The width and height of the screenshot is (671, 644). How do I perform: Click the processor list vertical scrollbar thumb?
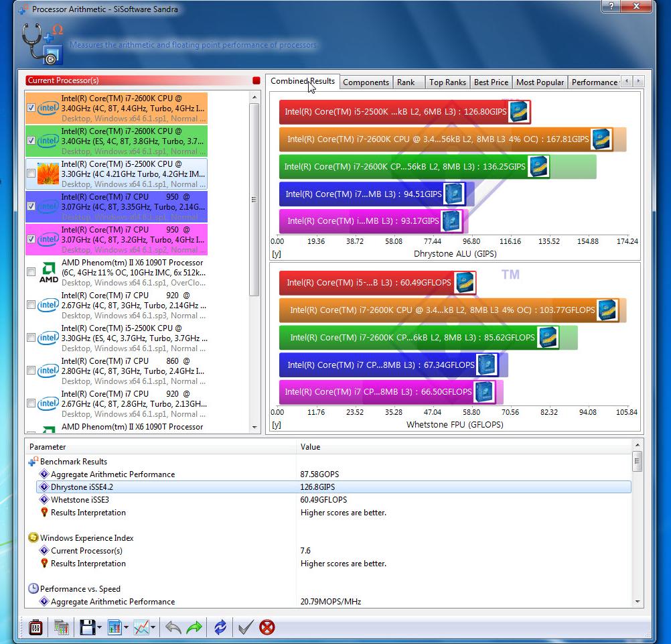coord(254,200)
